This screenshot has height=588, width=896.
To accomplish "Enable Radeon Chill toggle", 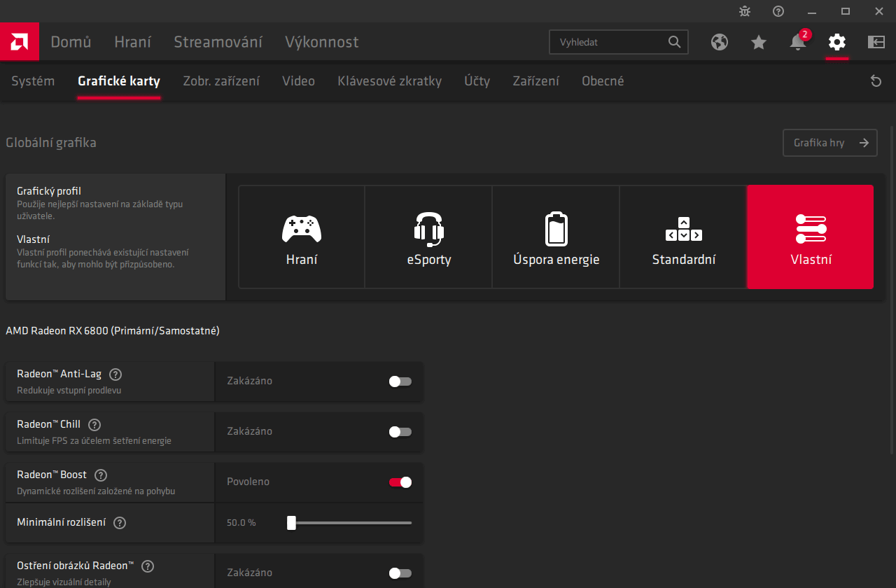I will tap(400, 432).
